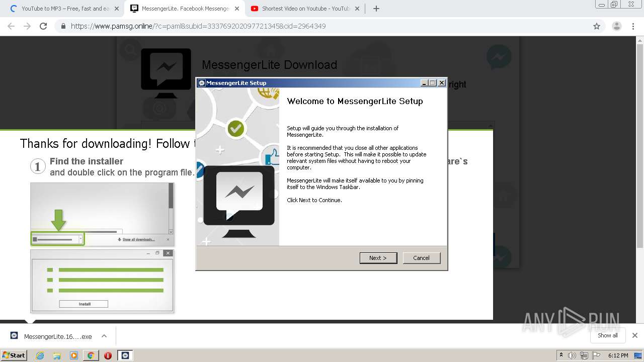Image resolution: width=644 pixels, height=362 pixels.
Task: Click the MessengerLite logo on webpage
Action: [x=166, y=73]
